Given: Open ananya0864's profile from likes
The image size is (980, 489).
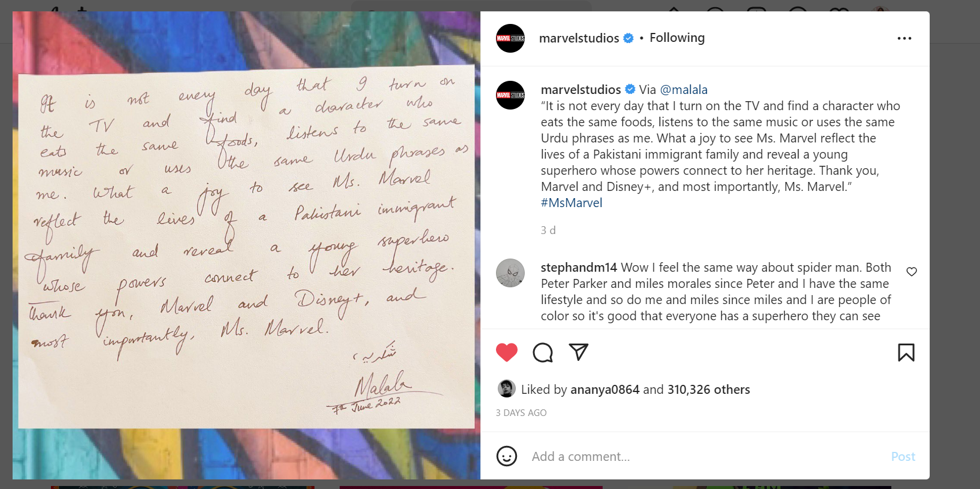Looking at the screenshot, I should pyautogui.click(x=605, y=390).
